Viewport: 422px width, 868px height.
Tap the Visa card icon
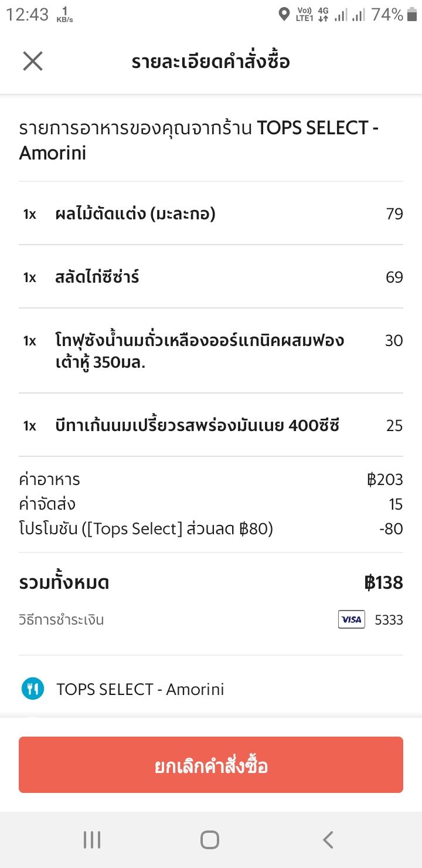pos(351,619)
